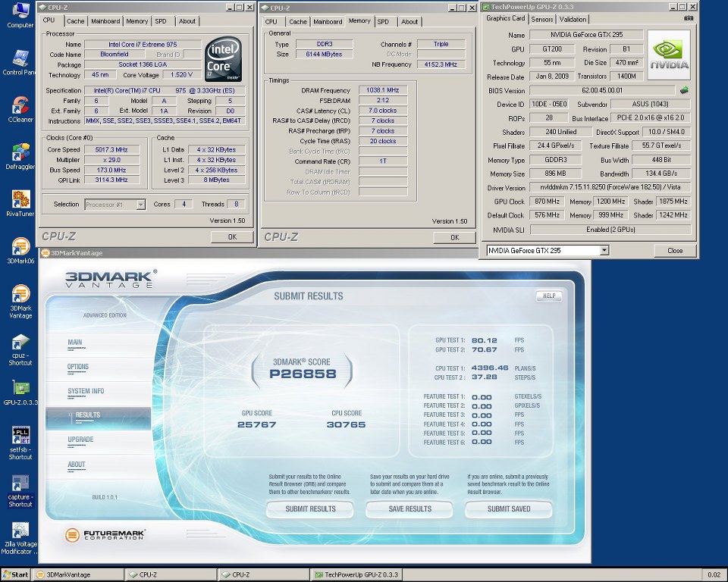Click the GPU-Z screenshot camera icon

pyautogui.click(x=689, y=18)
